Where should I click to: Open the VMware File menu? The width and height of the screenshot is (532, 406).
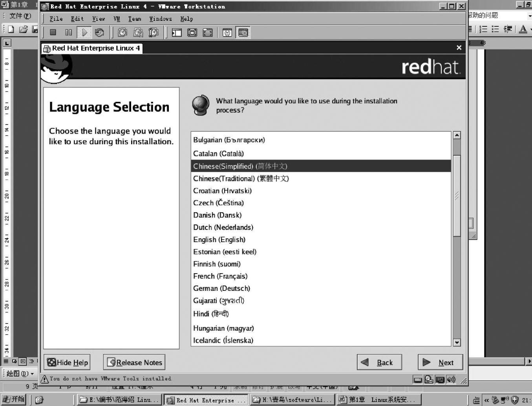click(56, 19)
